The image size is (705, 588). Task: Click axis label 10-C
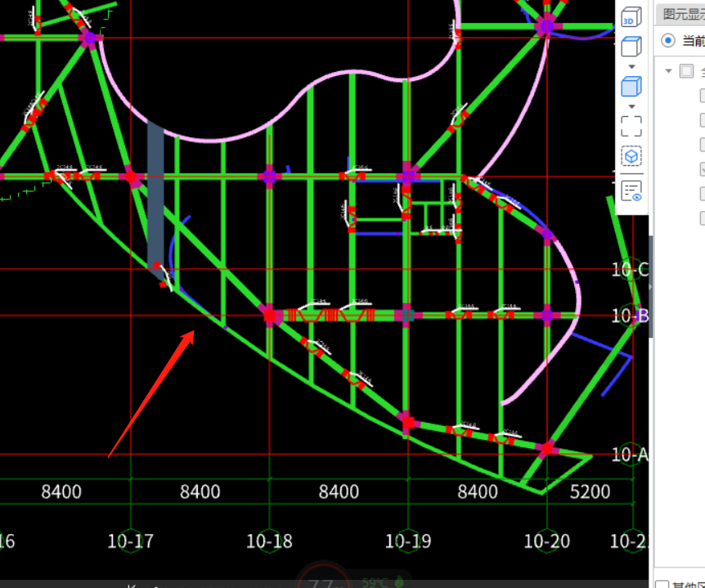point(630,270)
